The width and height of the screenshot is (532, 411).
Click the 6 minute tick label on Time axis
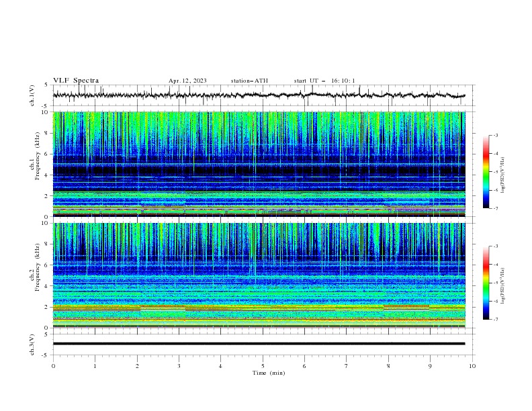(x=304, y=366)
